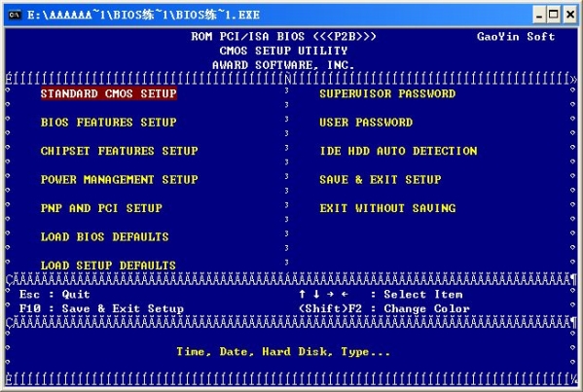583x392 pixels.
Task: Run IDE HDD AUTO DETECTION
Action: click(398, 151)
